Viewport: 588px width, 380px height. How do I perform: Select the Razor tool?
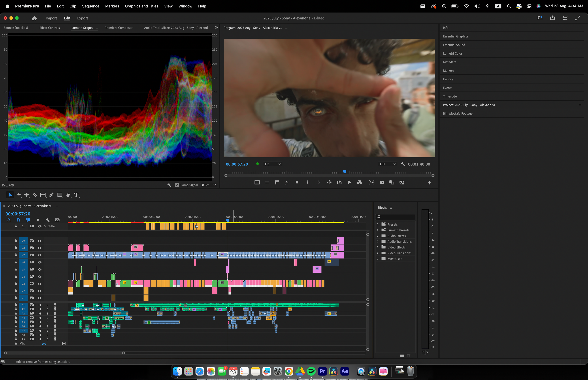point(35,195)
